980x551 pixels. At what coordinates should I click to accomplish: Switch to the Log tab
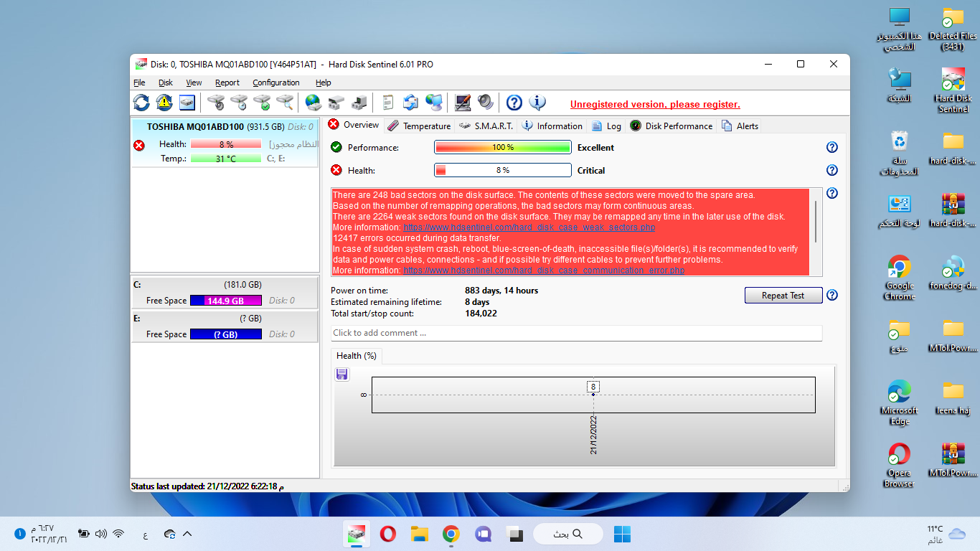[x=606, y=126]
